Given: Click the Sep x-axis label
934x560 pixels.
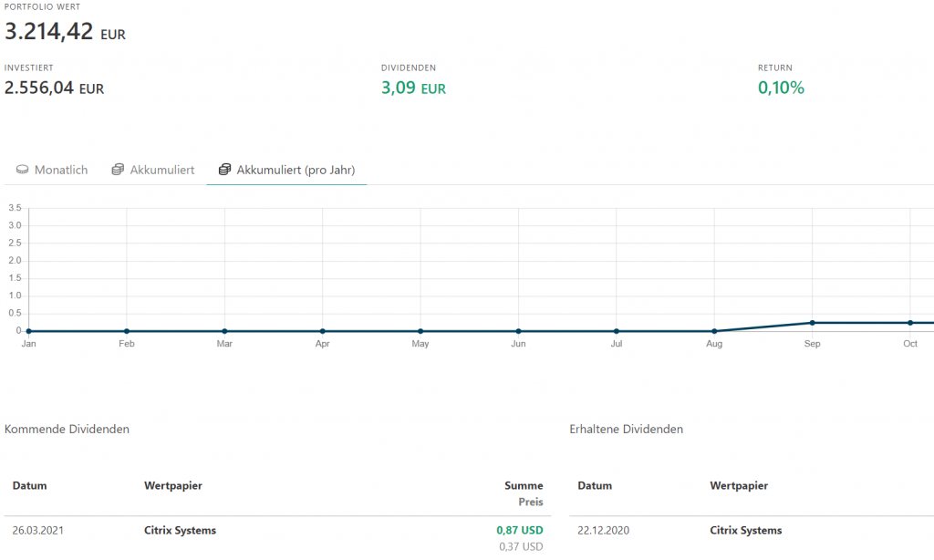Looking at the screenshot, I should click(812, 344).
